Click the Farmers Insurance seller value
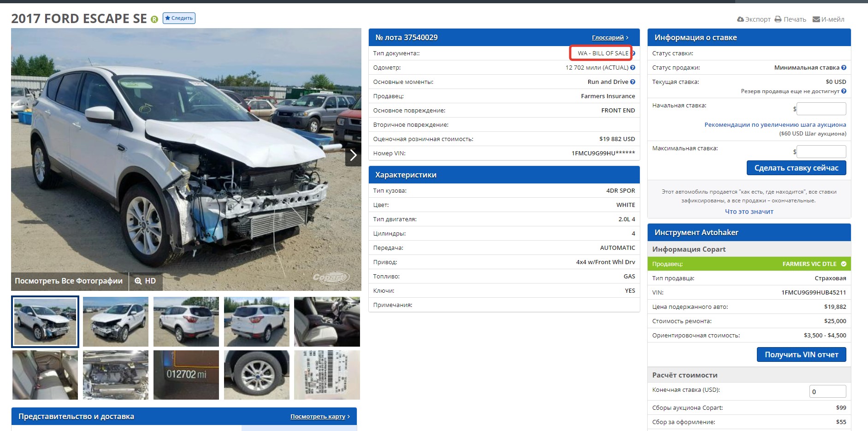 pyautogui.click(x=608, y=96)
